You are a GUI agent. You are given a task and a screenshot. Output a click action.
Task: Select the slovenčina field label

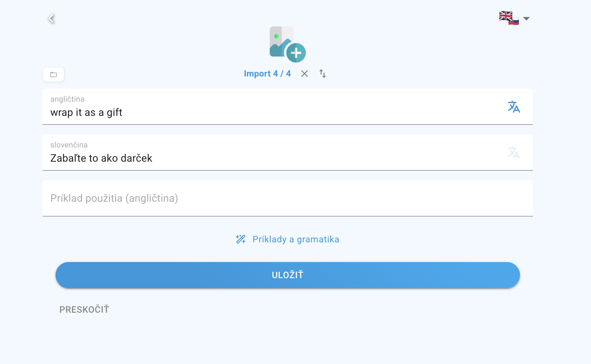click(69, 145)
